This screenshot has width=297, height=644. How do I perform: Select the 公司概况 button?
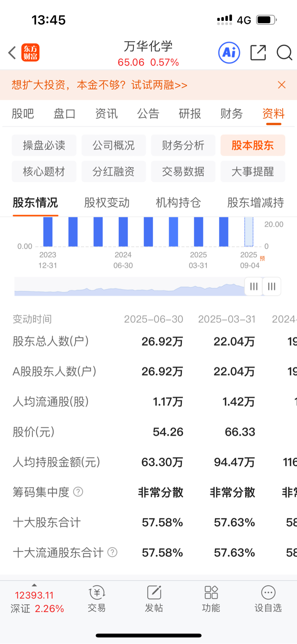point(114,145)
